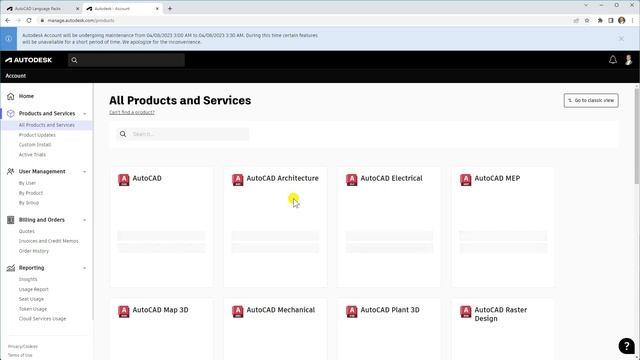Click the magnifier in product search field
The image size is (640, 360).
123,134
